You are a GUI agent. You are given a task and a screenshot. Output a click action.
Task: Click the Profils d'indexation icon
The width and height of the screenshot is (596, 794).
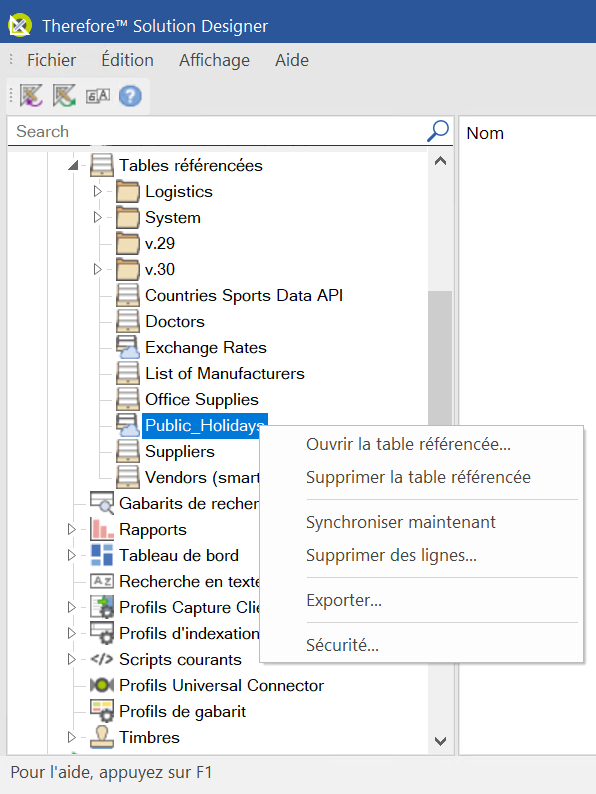102,633
